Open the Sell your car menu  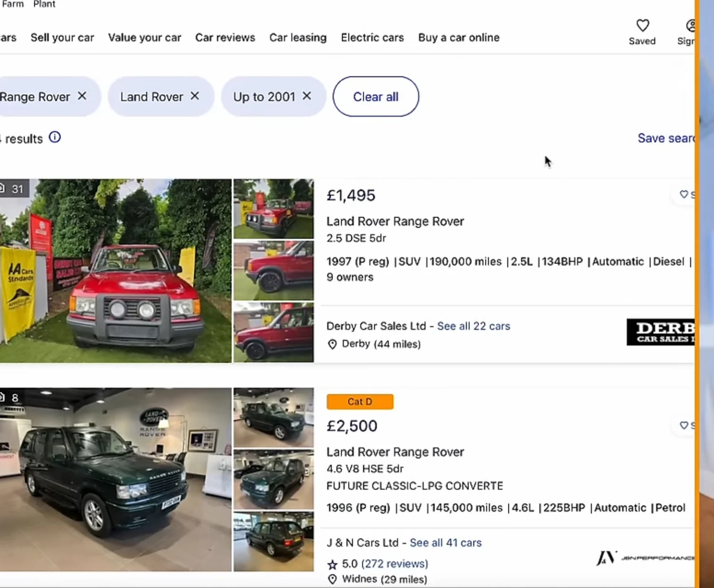pyautogui.click(x=62, y=38)
